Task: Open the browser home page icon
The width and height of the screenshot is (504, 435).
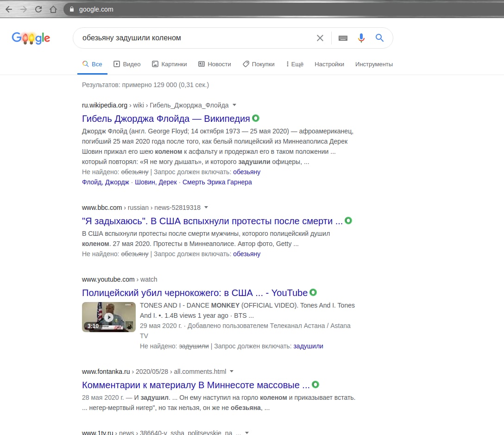Action: click(53, 9)
